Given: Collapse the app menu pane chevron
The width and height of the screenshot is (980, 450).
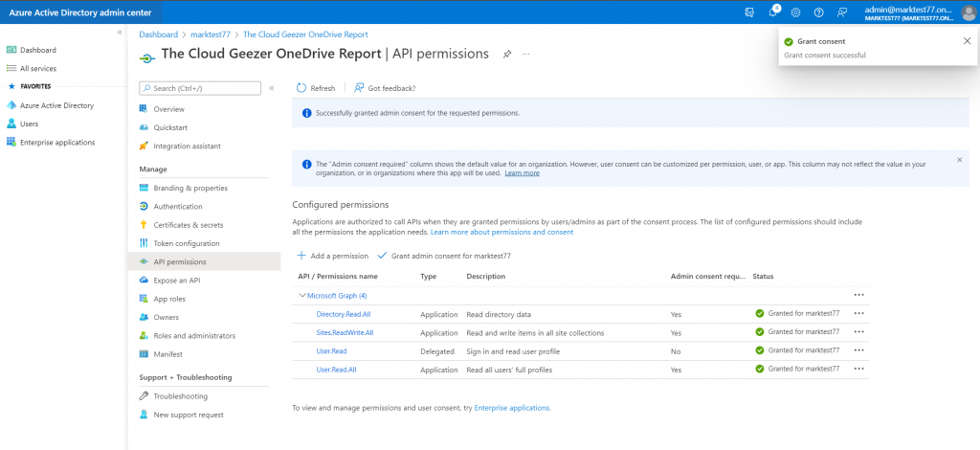Looking at the screenshot, I should pyautogui.click(x=271, y=88).
